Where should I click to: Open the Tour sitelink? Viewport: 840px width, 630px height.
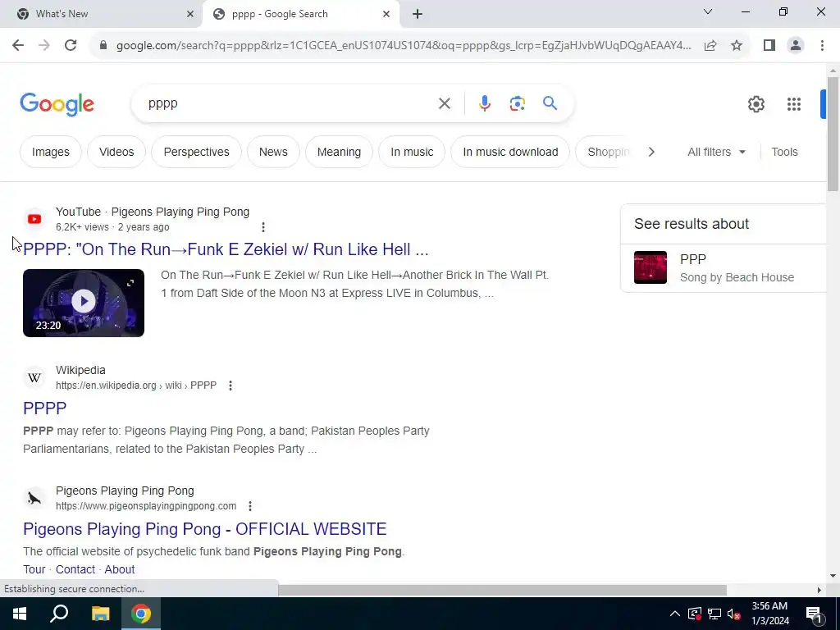pyautogui.click(x=34, y=569)
